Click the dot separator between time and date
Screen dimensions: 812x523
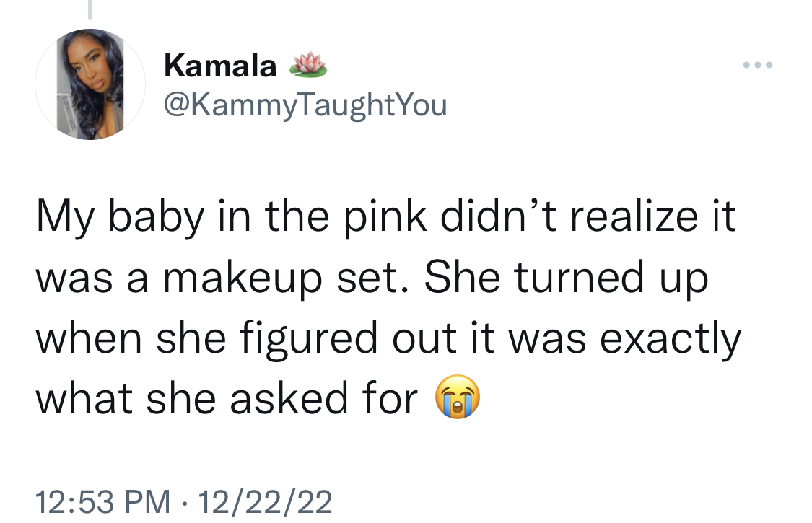click(x=183, y=502)
